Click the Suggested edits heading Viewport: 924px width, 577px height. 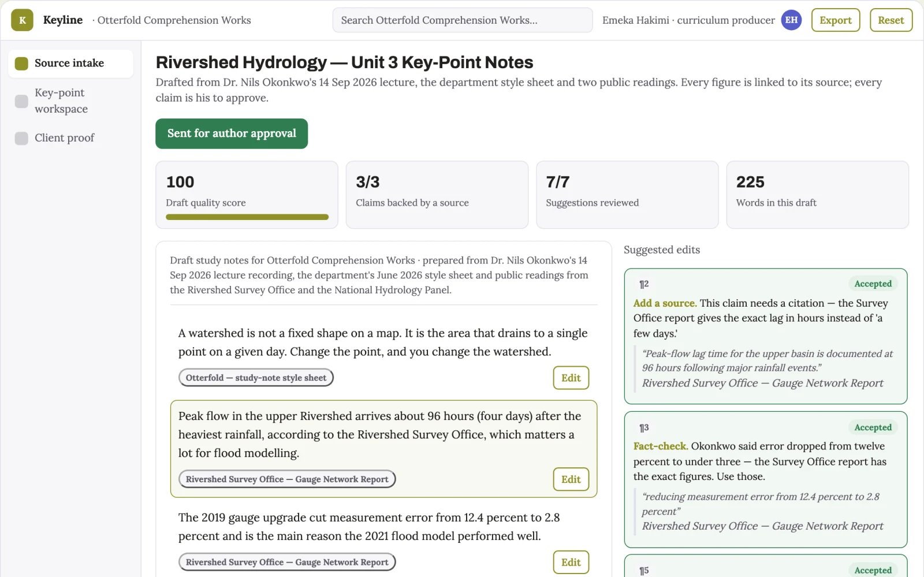point(662,250)
